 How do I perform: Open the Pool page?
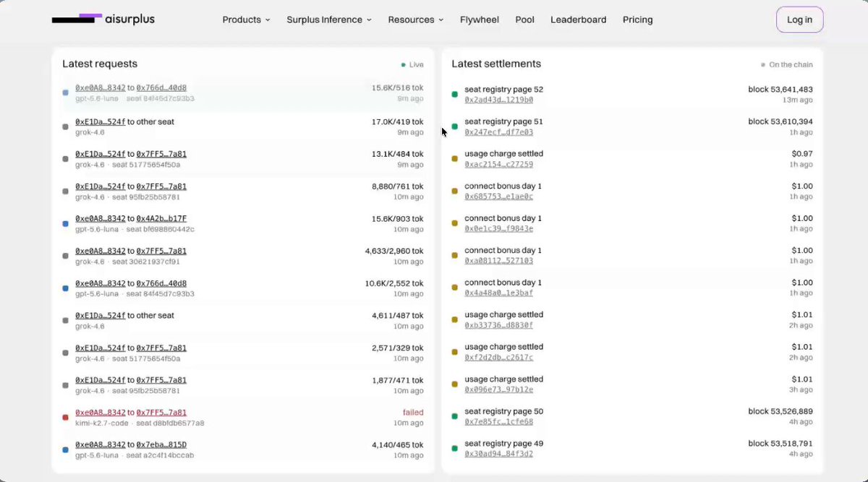pyautogui.click(x=524, y=20)
